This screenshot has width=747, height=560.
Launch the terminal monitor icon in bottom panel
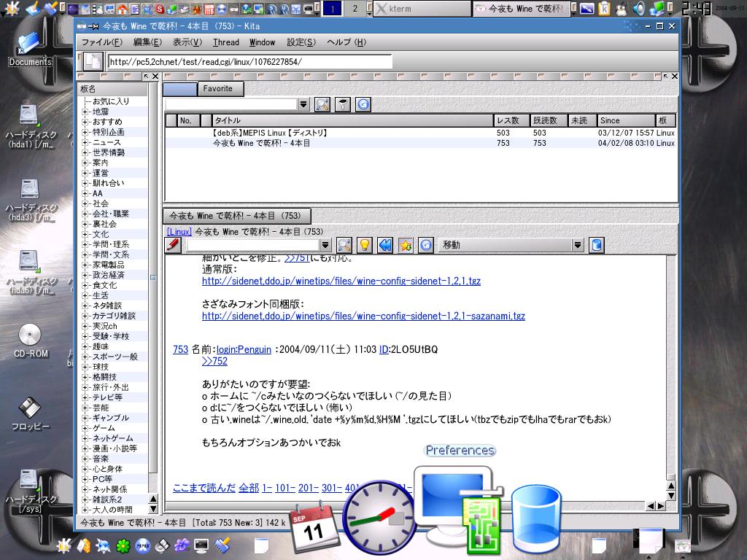tap(201, 545)
